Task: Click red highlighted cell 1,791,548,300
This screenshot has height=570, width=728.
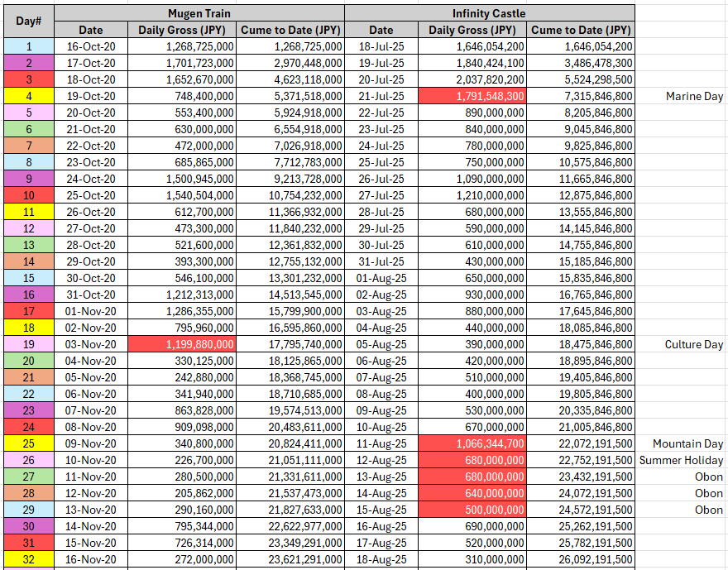Action: [x=472, y=96]
